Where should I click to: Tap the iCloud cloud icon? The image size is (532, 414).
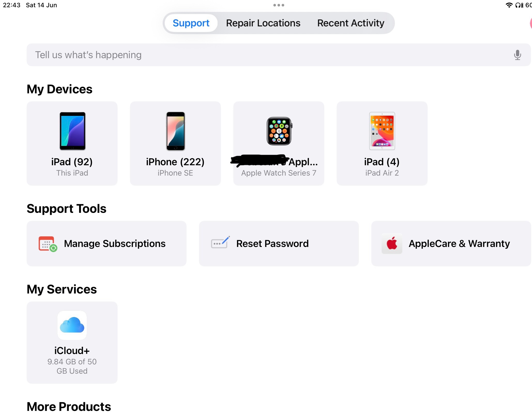(72, 325)
